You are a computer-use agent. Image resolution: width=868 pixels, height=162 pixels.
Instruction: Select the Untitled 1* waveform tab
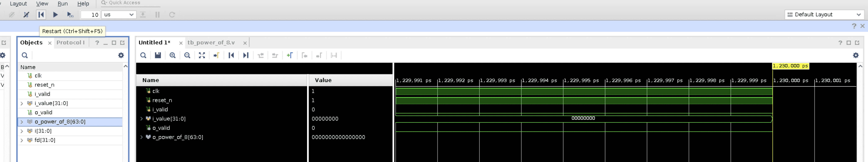click(x=155, y=42)
